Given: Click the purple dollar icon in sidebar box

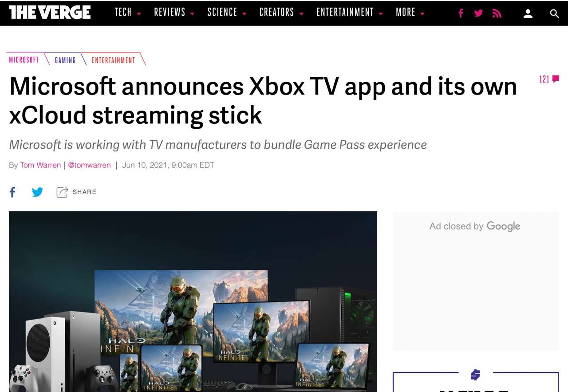Looking at the screenshot, I should point(475,375).
